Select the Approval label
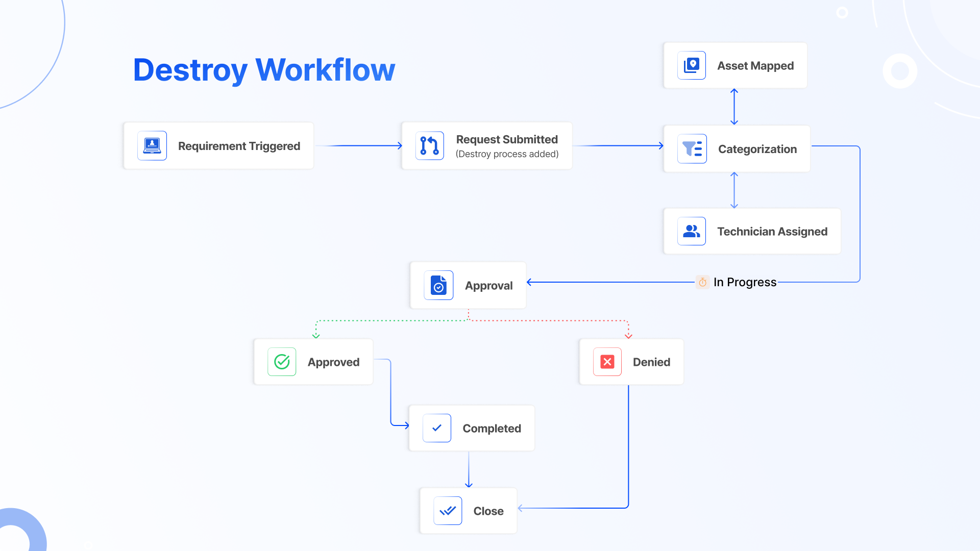This screenshot has height=551, width=980. (x=488, y=286)
